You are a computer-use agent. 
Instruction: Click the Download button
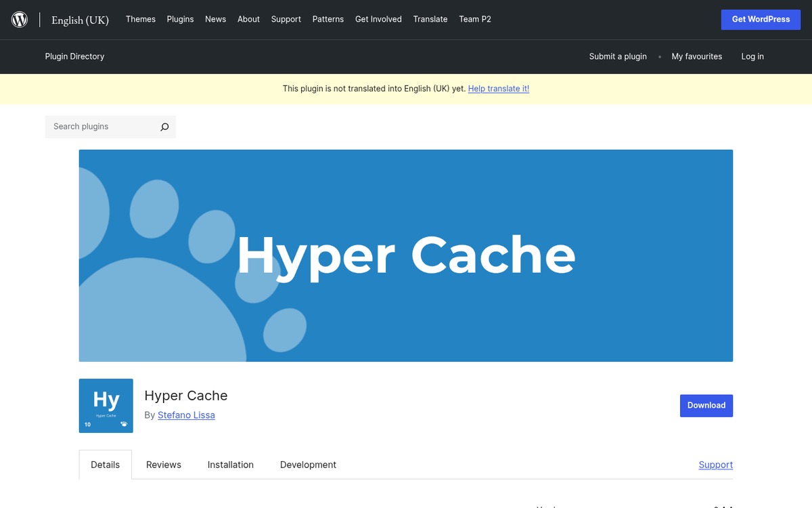pyautogui.click(x=706, y=405)
